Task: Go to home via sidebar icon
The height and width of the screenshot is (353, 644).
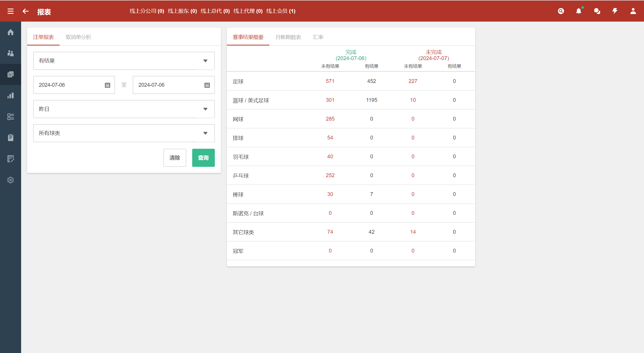Action: coord(11,32)
